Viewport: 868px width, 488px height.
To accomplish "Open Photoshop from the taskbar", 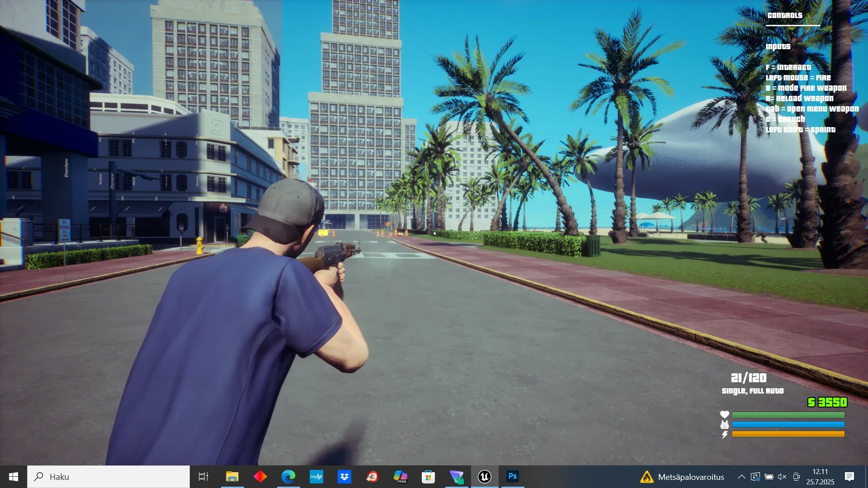I will (512, 477).
